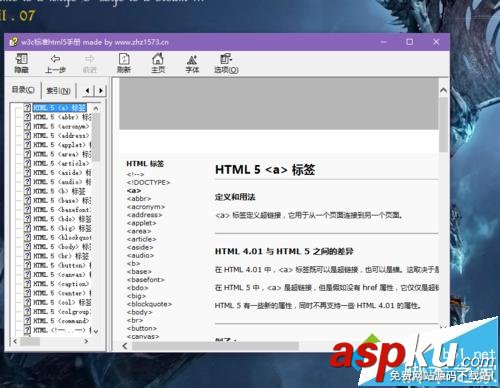500x388 pixels.
Task: Open the <article> link in page tag list
Action: (x=141, y=239)
